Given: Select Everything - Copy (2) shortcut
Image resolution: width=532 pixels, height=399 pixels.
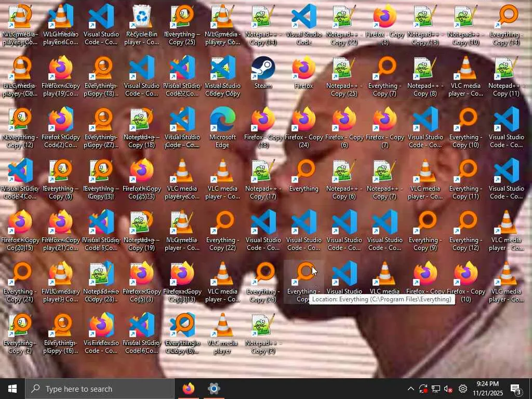Looking at the screenshot, I should [20, 334].
